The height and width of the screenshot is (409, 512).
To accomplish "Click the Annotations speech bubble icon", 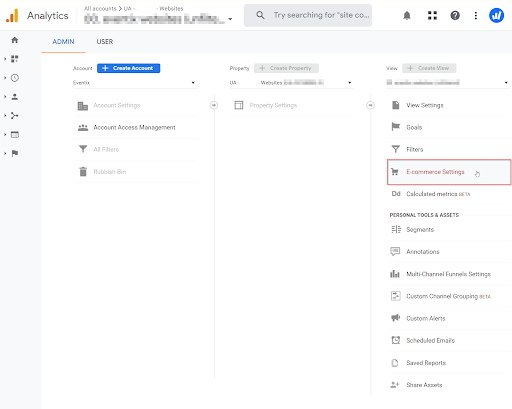I will [395, 251].
